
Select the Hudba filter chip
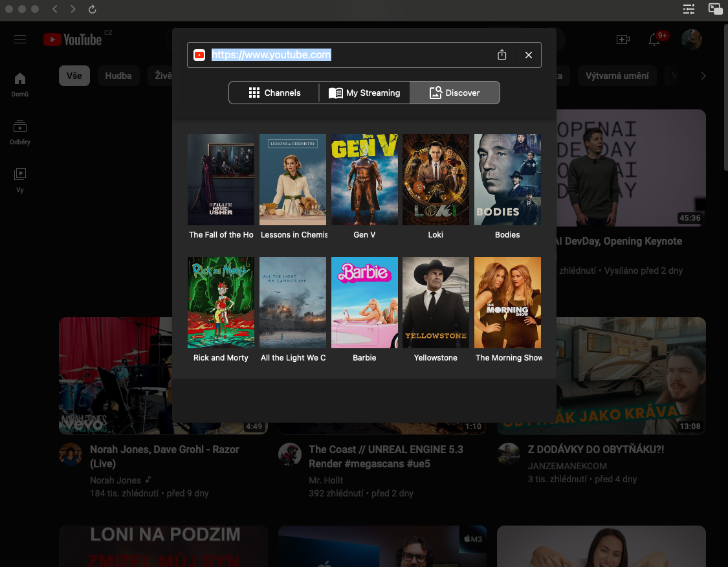click(118, 76)
